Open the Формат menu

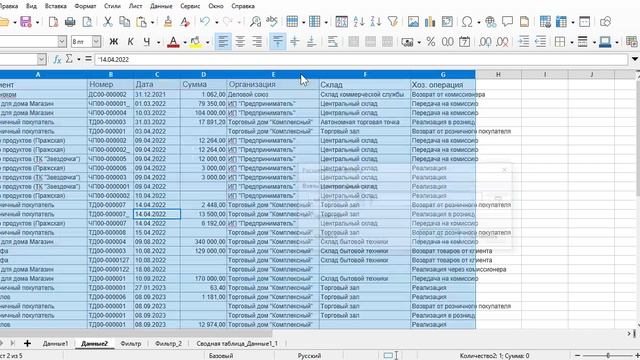tap(85, 6)
